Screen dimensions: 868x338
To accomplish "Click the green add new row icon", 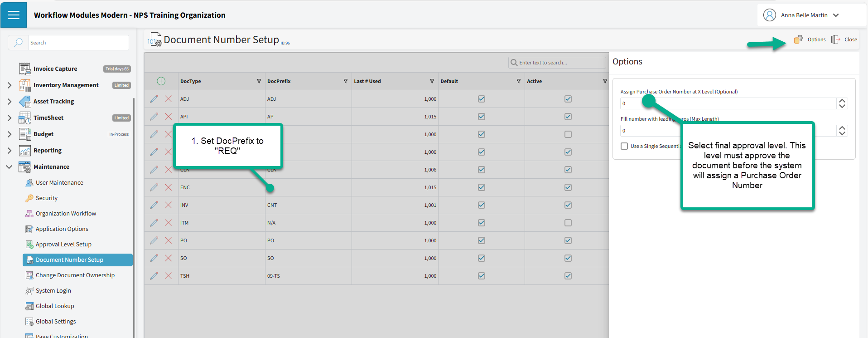I will click(x=161, y=81).
